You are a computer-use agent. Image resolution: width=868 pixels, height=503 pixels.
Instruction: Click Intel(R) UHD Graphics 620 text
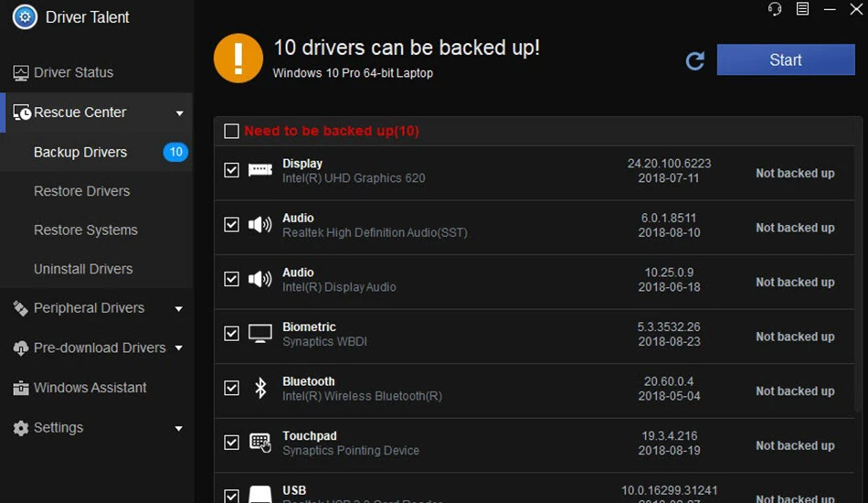click(x=354, y=178)
